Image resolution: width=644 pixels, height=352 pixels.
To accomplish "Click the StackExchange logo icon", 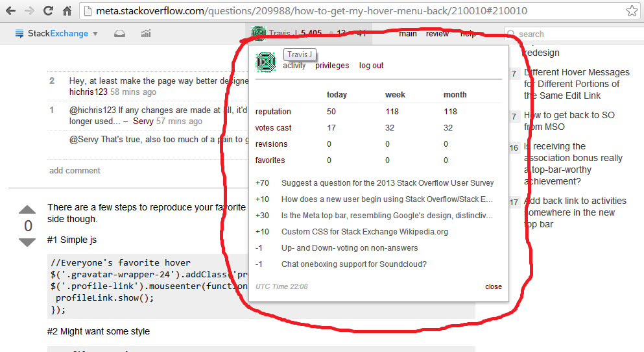I will (19, 34).
